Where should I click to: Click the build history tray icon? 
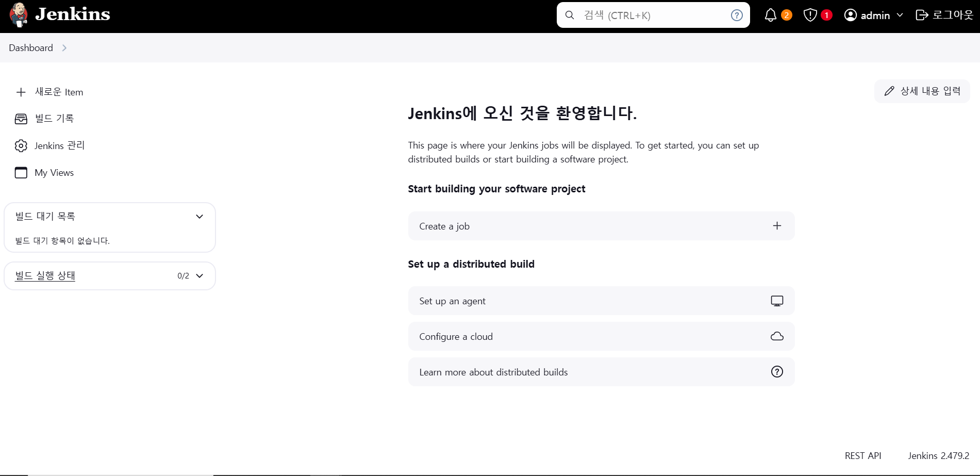coord(21,119)
